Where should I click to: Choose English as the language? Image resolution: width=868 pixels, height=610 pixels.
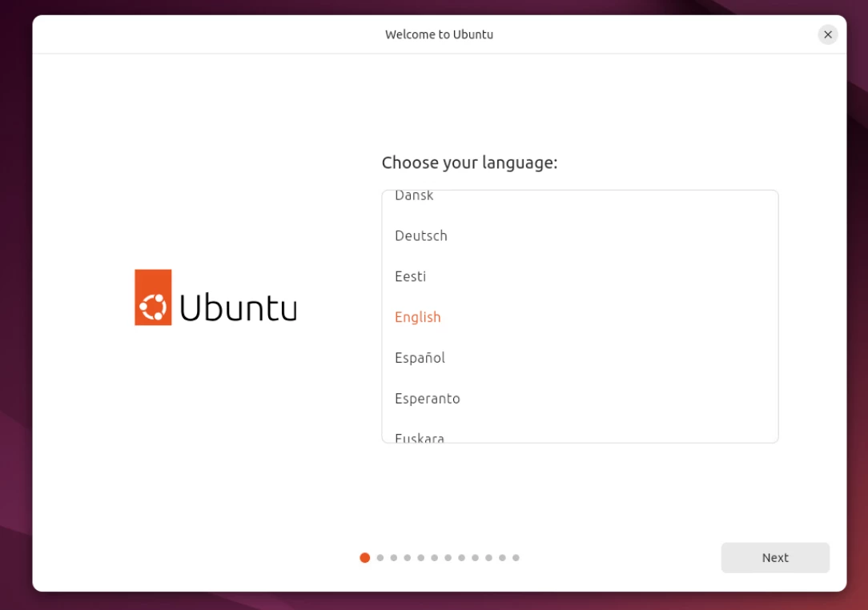[580, 317]
